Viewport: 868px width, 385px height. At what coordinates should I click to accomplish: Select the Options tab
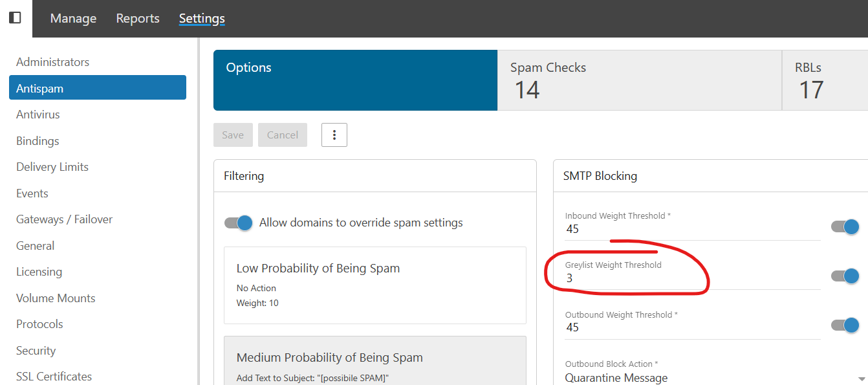point(355,80)
